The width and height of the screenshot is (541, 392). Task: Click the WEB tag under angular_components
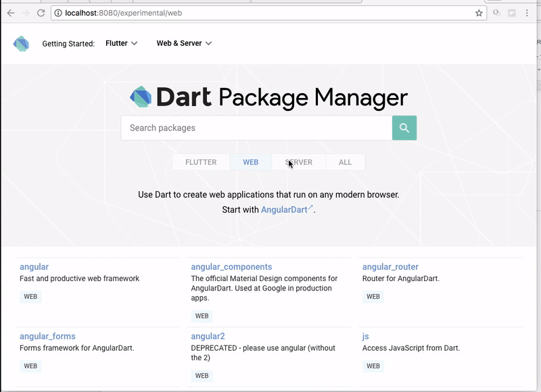[202, 316]
